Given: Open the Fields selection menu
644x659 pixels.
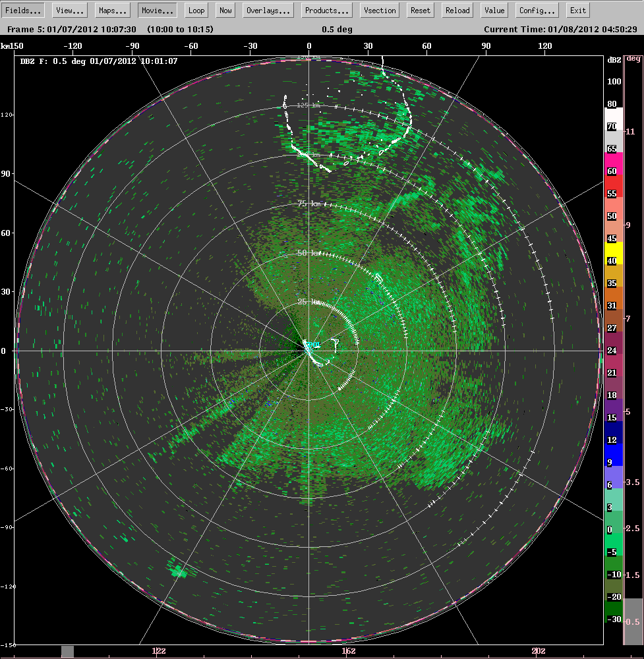Looking at the screenshot, I should pos(23,10).
